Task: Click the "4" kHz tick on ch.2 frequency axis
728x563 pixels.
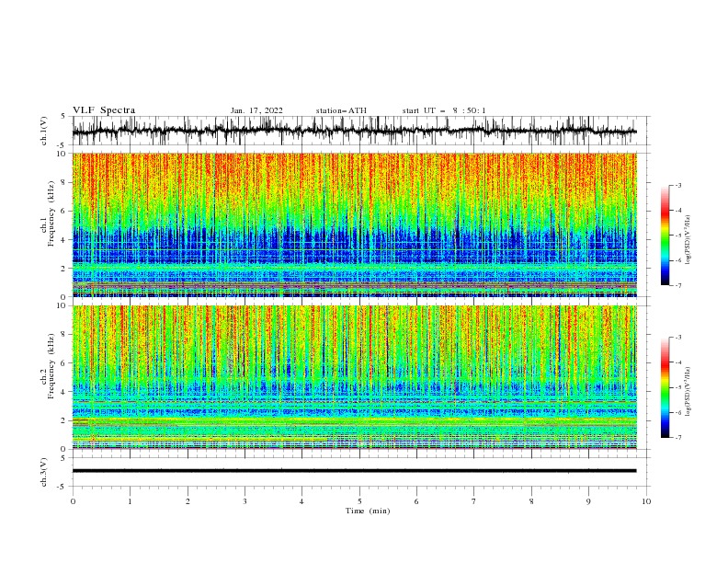Action: pos(64,392)
